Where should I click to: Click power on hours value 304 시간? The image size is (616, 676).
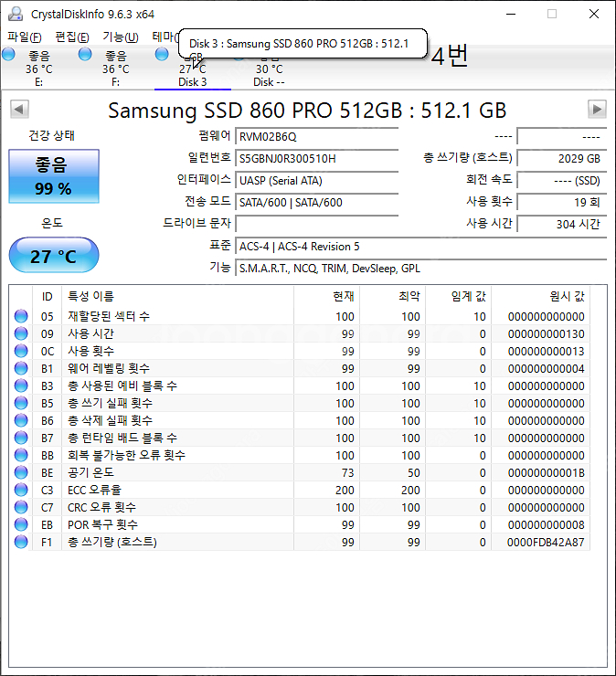point(562,224)
